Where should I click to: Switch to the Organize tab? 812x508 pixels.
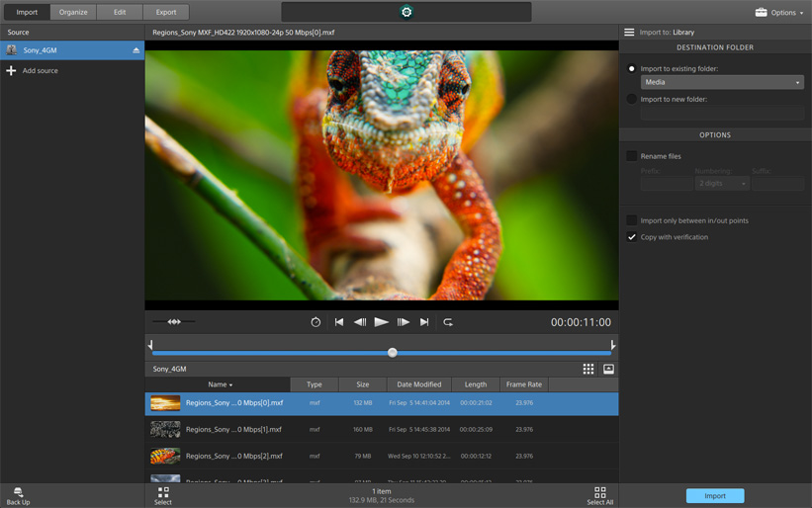point(73,12)
